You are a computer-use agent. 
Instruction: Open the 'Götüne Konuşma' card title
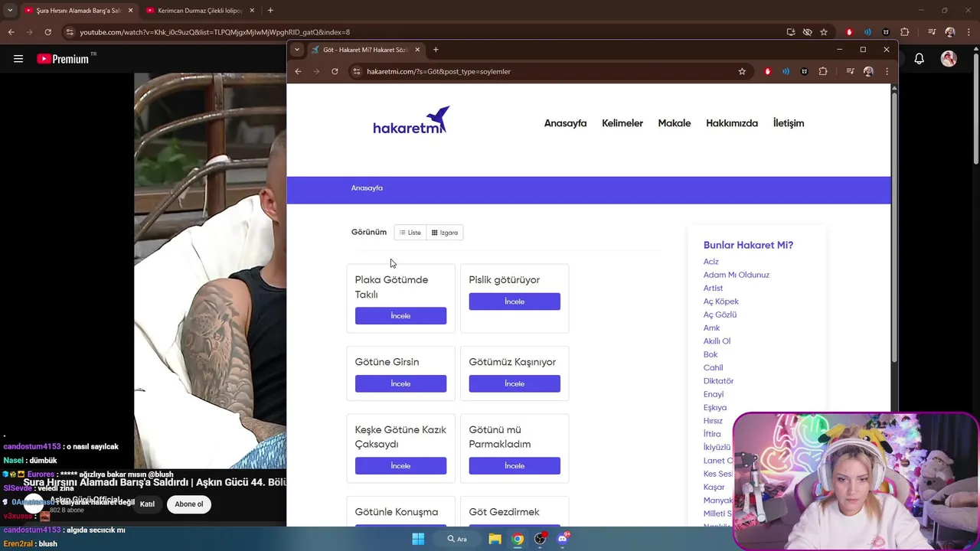coord(397,512)
